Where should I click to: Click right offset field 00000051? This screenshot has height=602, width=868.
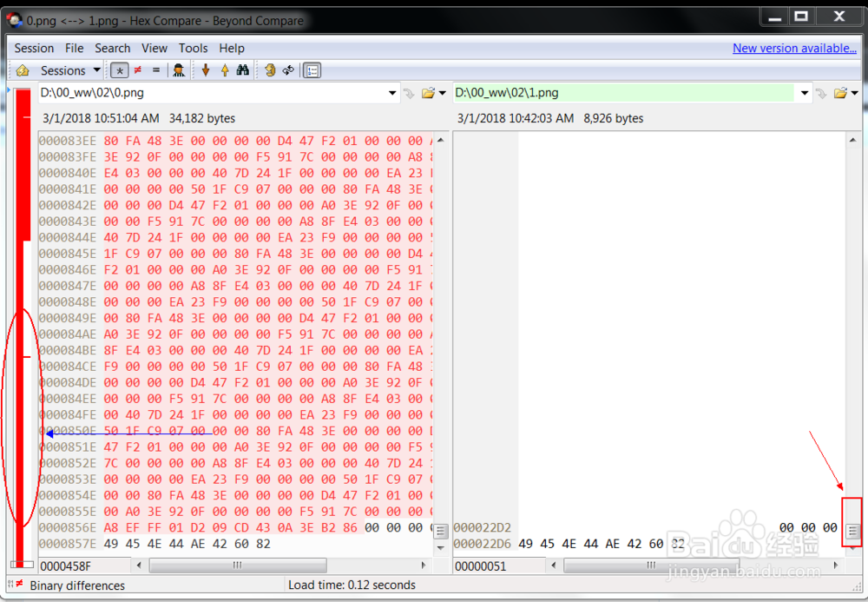coord(499,566)
